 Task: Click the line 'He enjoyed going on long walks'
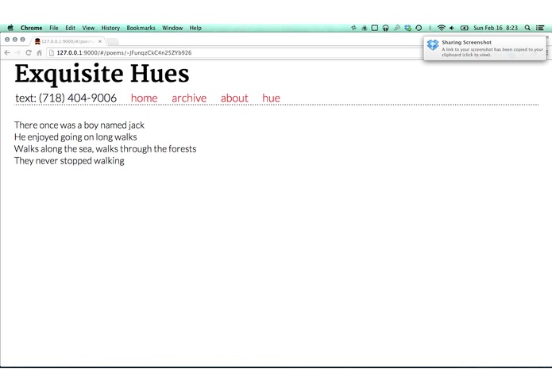point(75,137)
